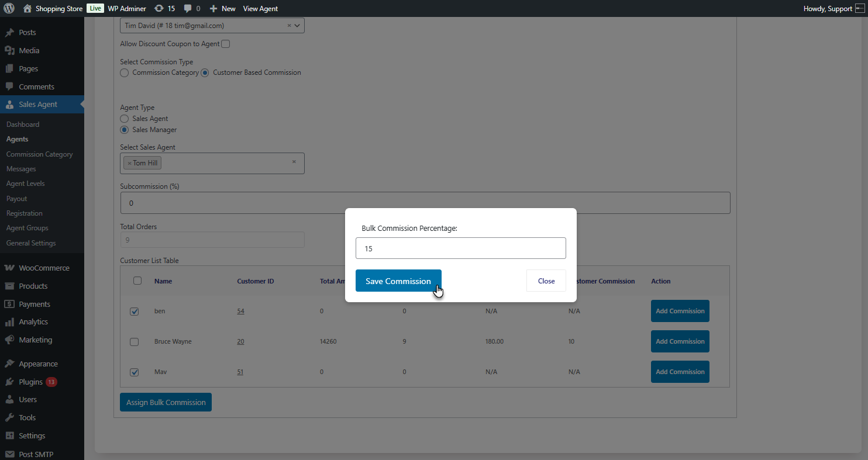Click the updates icon showing 15
The height and width of the screenshot is (460, 868).
click(159, 9)
